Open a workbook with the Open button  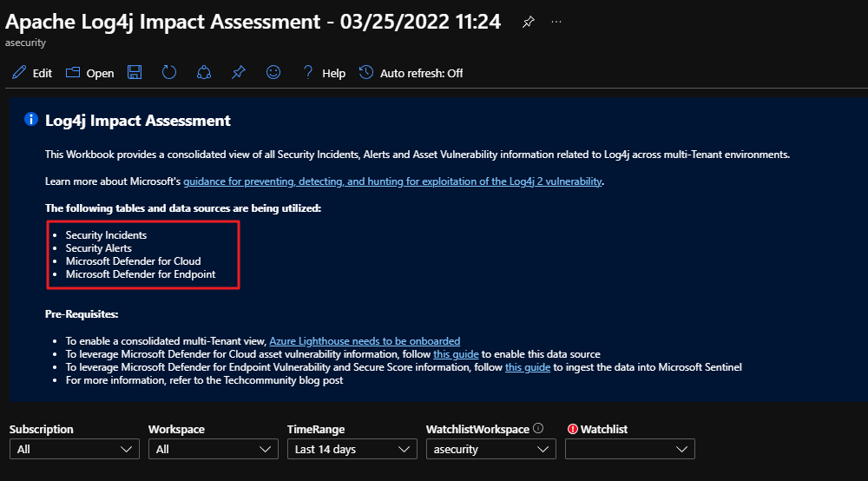(x=89, y=73)
